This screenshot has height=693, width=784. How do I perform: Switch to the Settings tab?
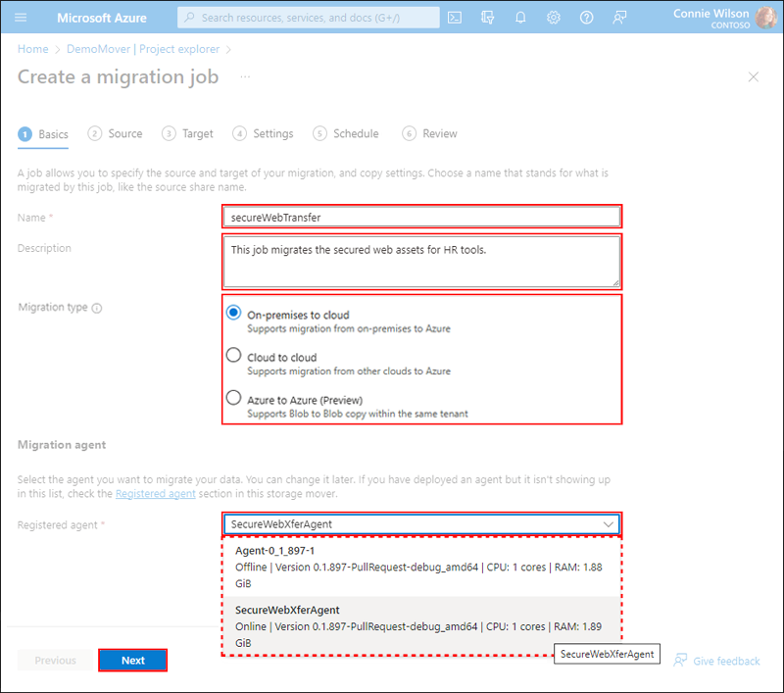point(263,133)
